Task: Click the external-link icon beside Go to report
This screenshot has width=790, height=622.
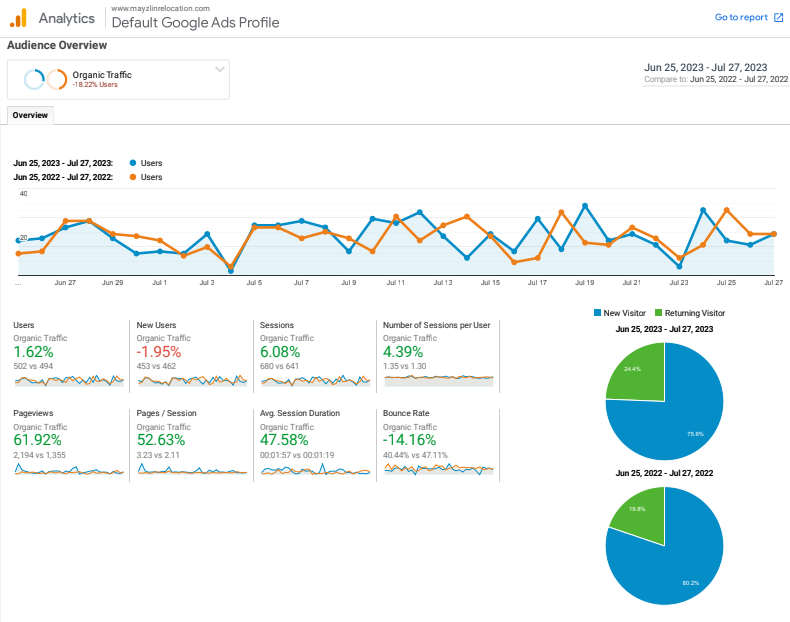Action: point(778,17)
